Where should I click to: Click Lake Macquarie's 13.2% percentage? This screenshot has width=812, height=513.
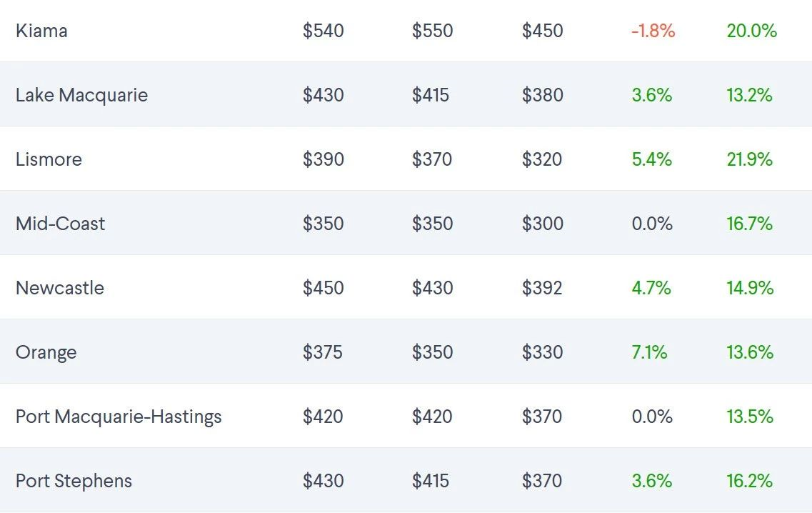click(750, 95)
